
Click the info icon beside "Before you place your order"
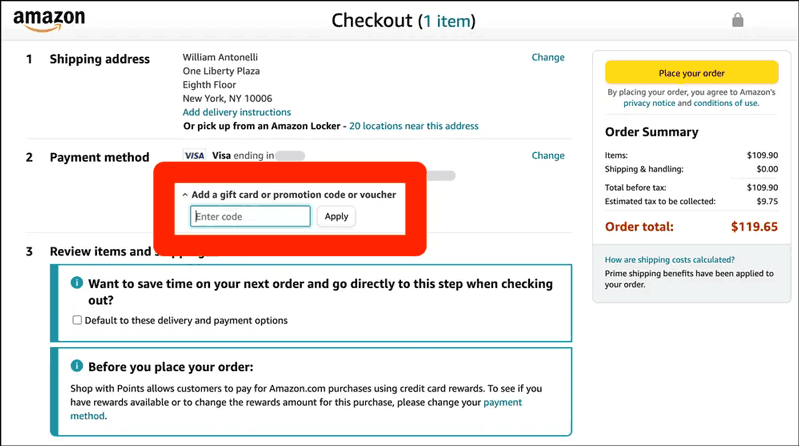tap(76, 365)
